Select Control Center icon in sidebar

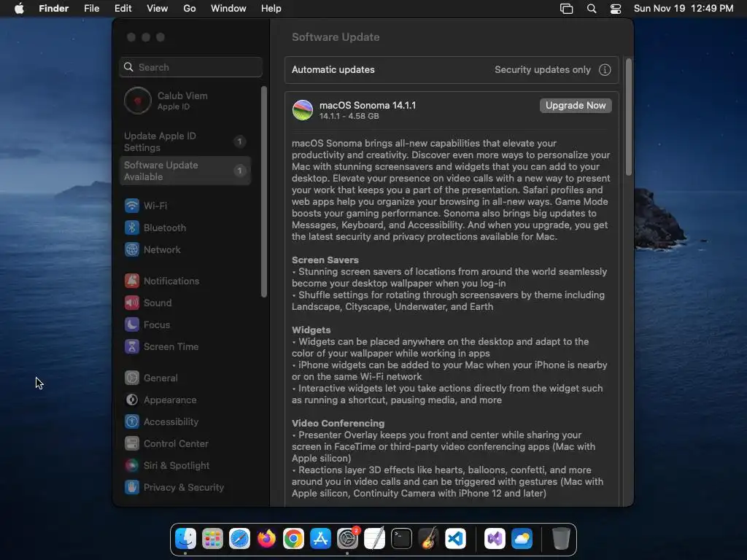pyautogui.click(x=132, y=444)
